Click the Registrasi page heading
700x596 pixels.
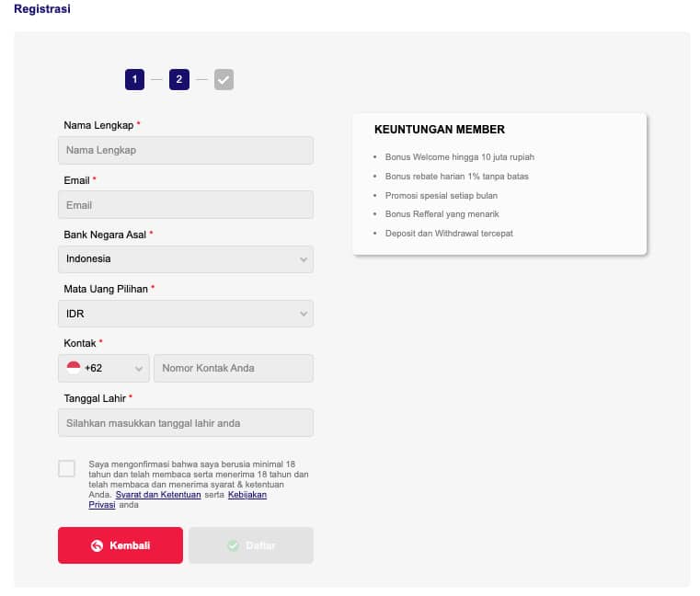(42, 9)
